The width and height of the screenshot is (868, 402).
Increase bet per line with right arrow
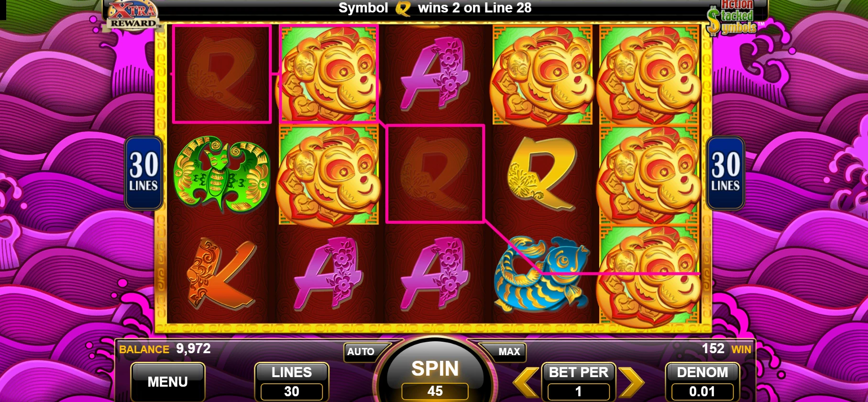point(632,382)
